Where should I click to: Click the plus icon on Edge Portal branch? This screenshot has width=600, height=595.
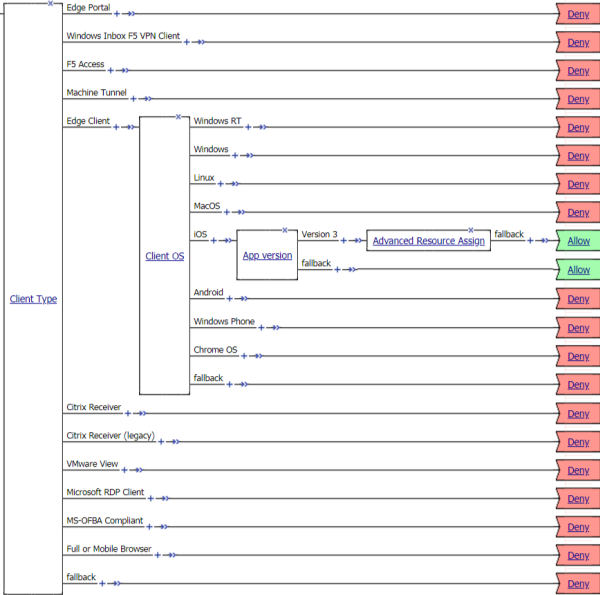[x=117, y=14]
